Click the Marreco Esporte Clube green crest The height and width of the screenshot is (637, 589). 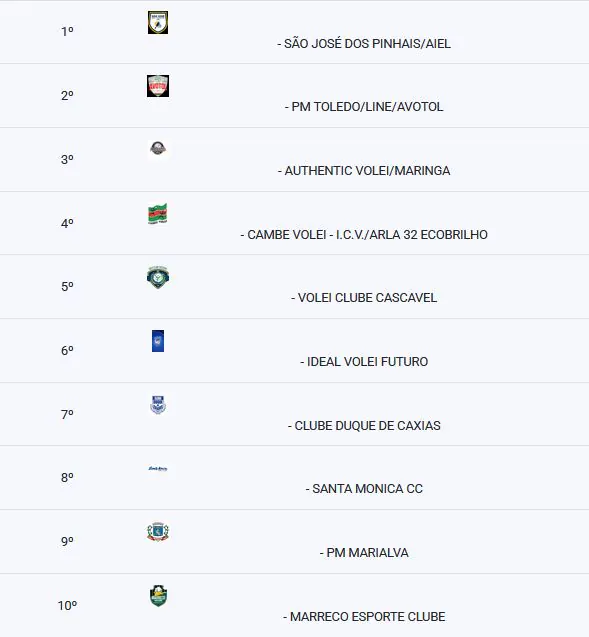coord(158,596)
